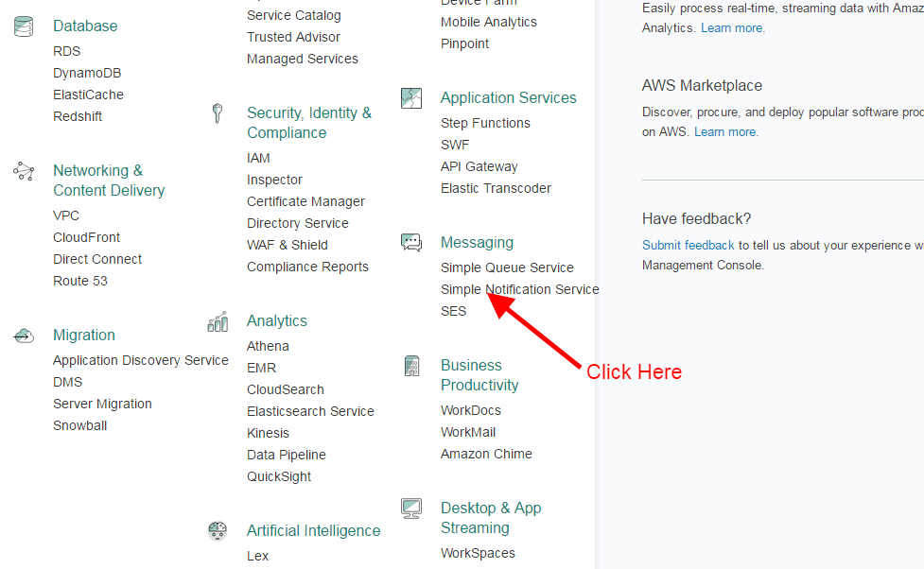This screenshot has height=569, width=924.
Task: Select ElastiCache
Action: [88, 95]
